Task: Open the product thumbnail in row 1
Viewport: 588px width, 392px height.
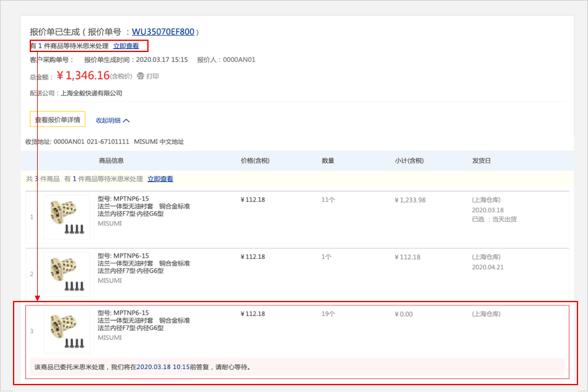Action: pyautogui.click(x=67, y=217)
